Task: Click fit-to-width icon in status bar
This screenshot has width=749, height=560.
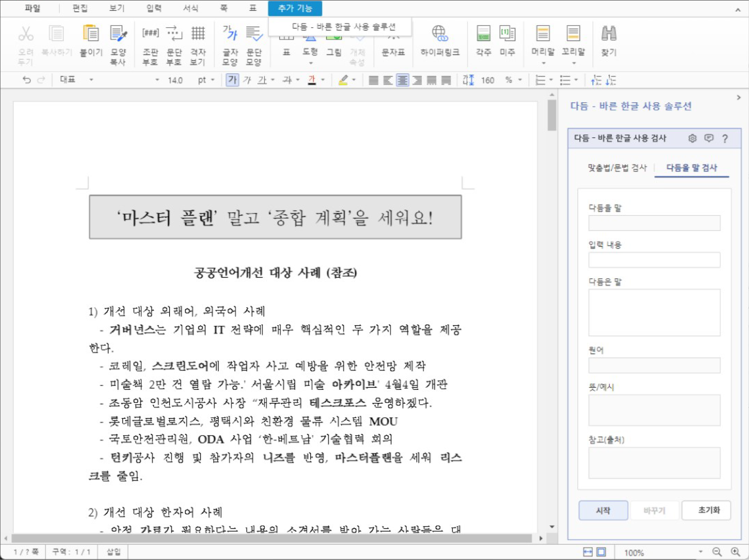Action: (587, 552)
